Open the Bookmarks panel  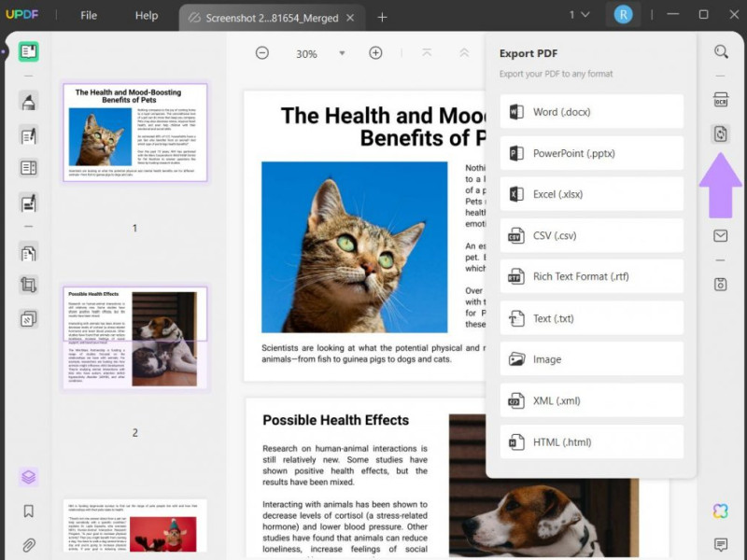tap(29, 511)
